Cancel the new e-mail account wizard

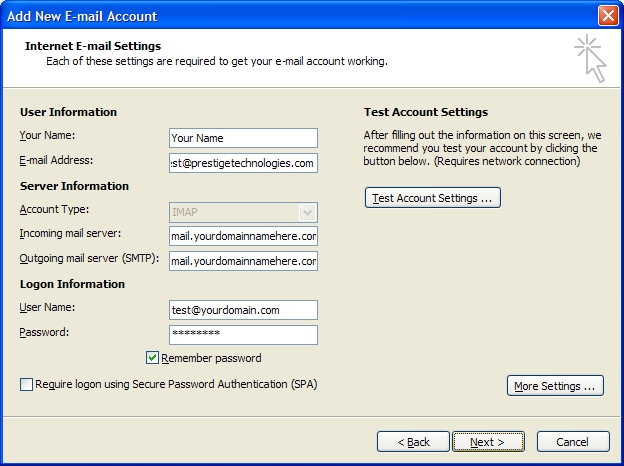tap(573, 442)
